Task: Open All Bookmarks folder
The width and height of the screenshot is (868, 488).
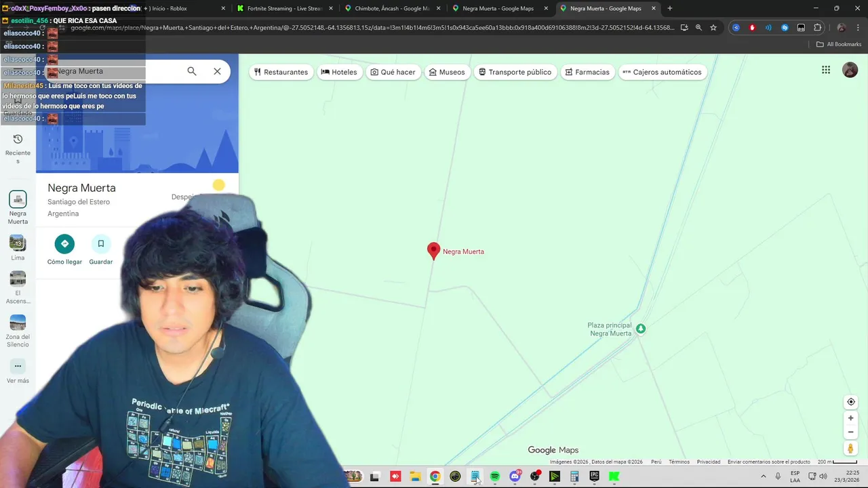Action: pos(839,44)
